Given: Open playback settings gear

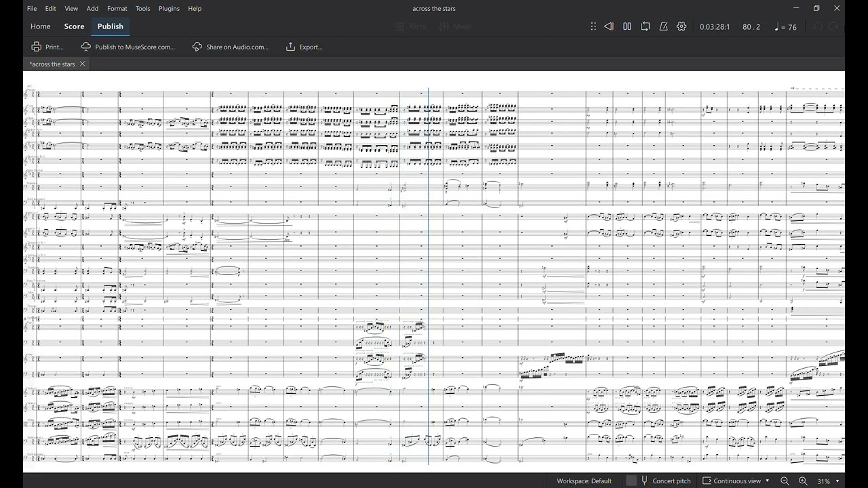Looking at the screenshot, I should coord(682,26).
